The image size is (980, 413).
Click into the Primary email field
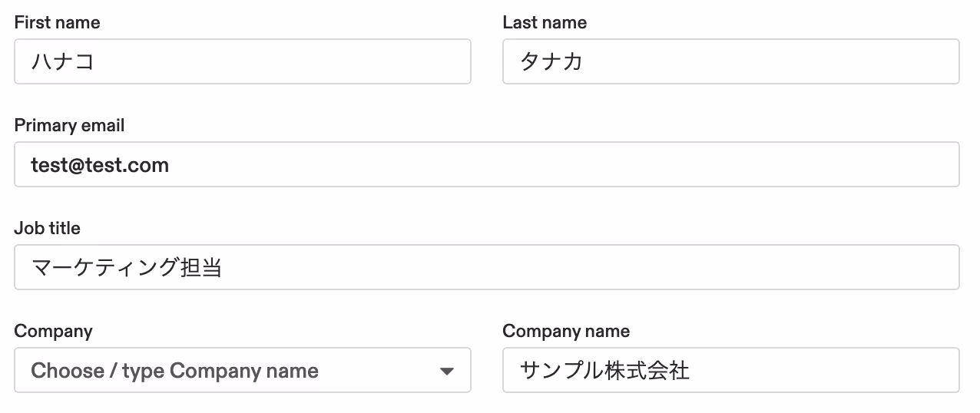coord(487,164)
